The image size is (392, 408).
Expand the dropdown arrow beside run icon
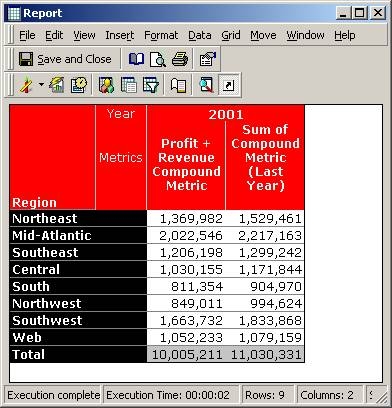(x=41, y=85)
